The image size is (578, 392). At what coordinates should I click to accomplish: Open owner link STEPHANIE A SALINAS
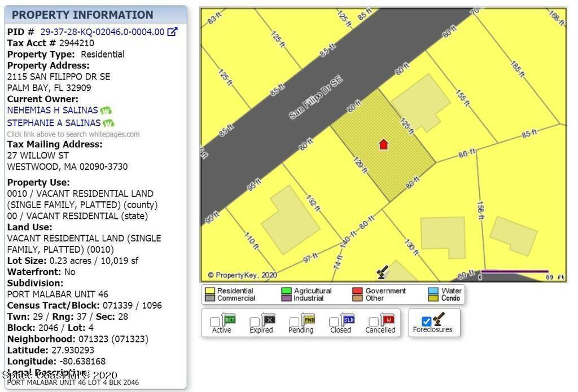(x=54, y=123)
